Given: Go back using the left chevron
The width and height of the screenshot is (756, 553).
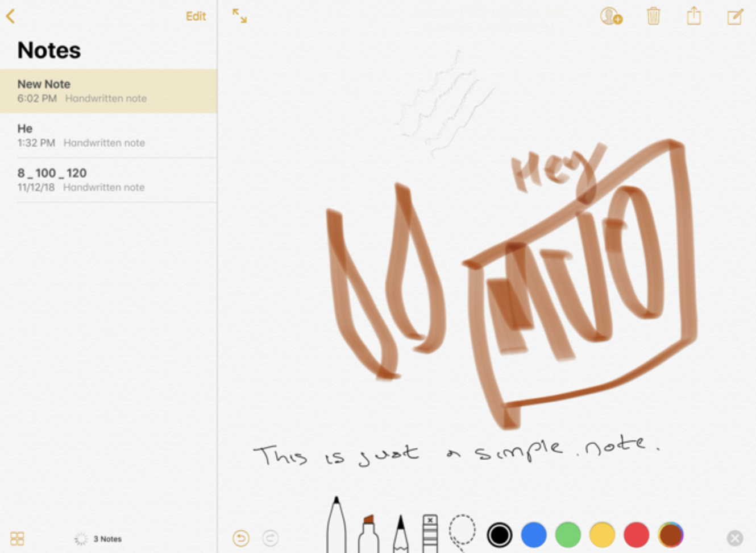Looking at the screenshot, I should [10, 16].
